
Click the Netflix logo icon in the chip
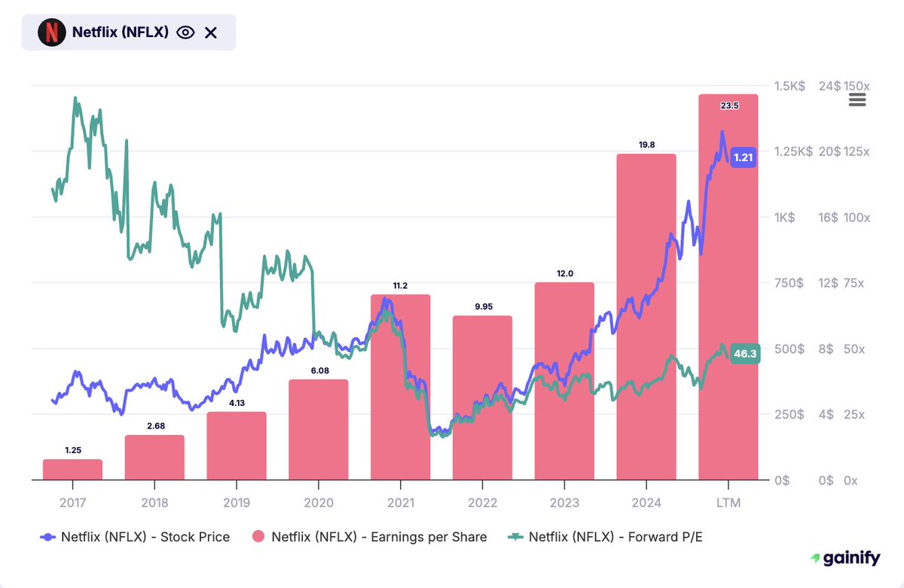pos(52,32)
